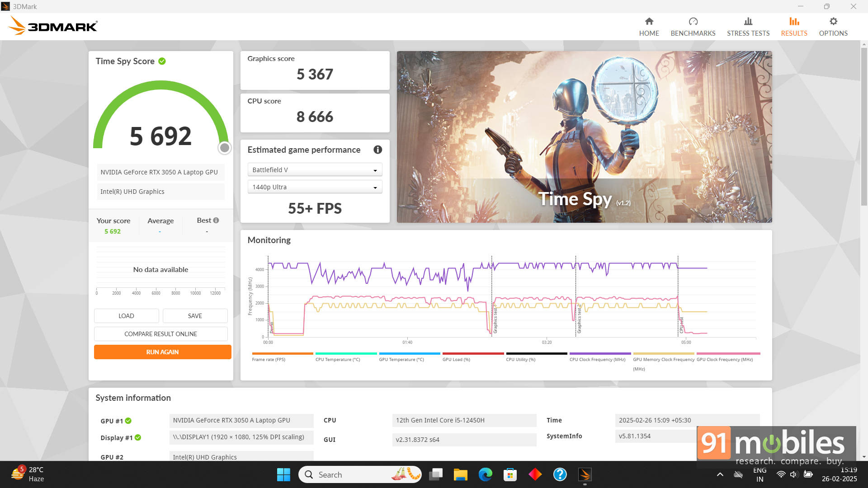Click the vertical scrollbar thumb on the right
The image size is (868, 488).
pos(864,127)
